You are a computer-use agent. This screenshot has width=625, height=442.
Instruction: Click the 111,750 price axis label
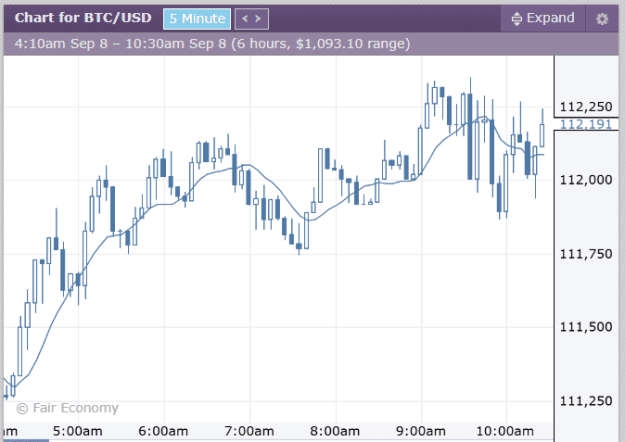click(586, 254)
